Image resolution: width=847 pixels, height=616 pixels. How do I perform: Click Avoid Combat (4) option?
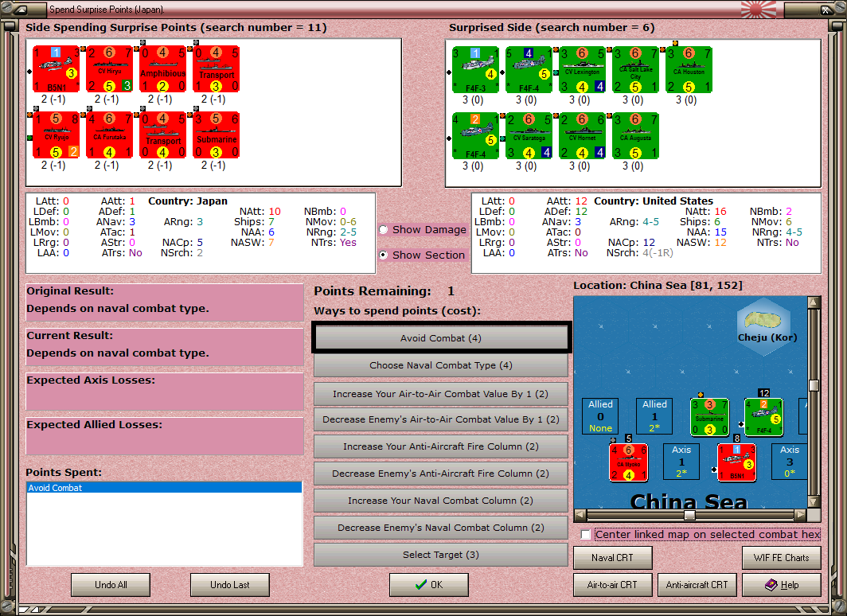(x=441, y=338)
